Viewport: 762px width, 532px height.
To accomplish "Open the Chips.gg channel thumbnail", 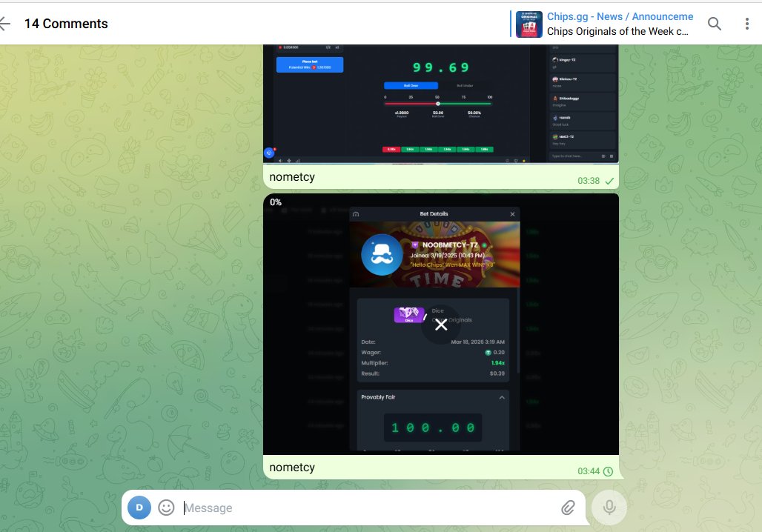I will pyautogui.click(x=529, y=24).
